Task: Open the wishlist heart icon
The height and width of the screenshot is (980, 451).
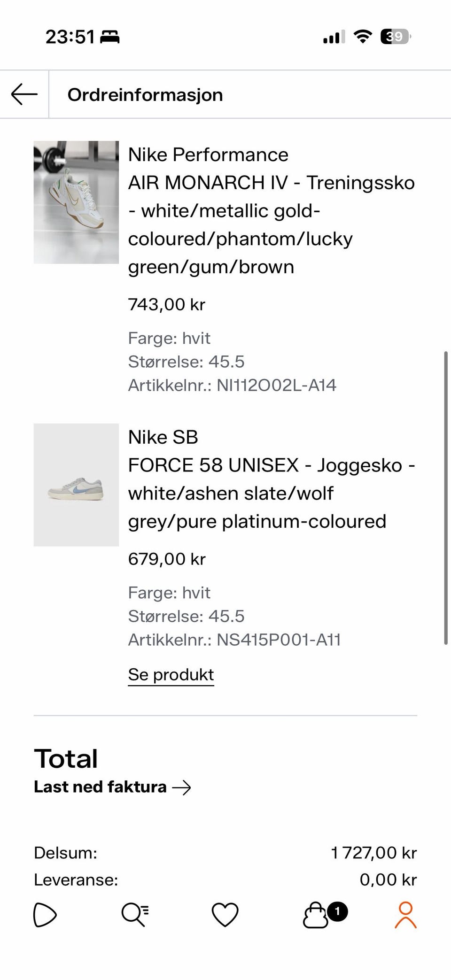Action: coord(225,915)
